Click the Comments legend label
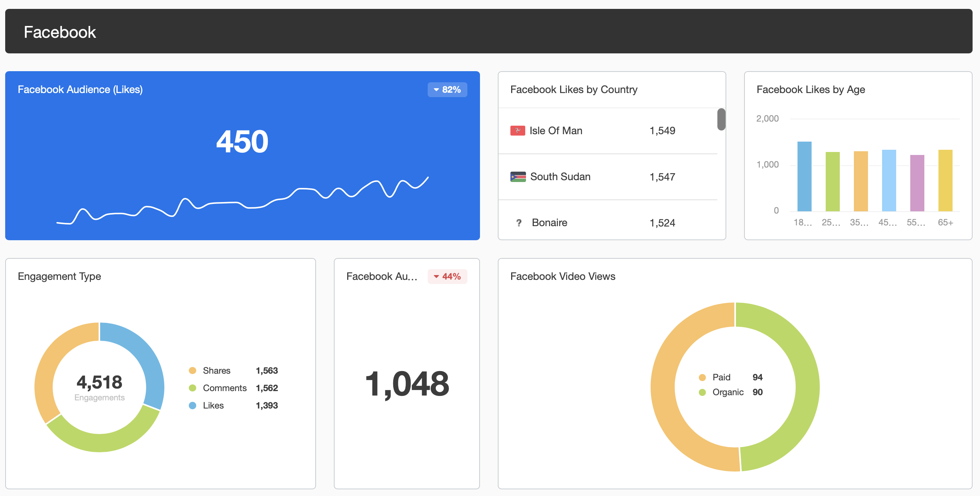This screenshot has width=980, height=496. [224, 388]
